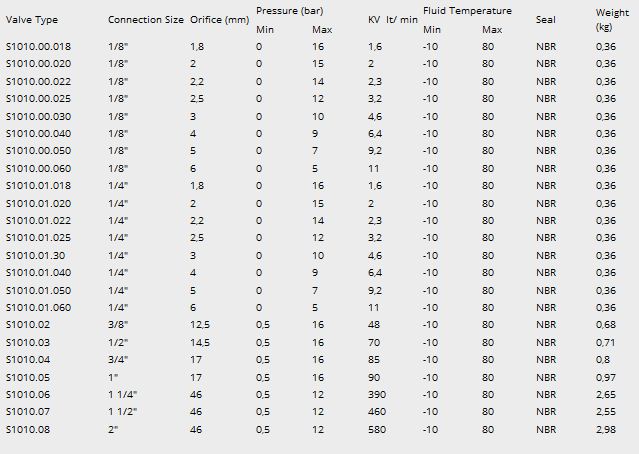639x454 pixels.
Task: Click the Weight (kg) column header
Action: (612, 19)
